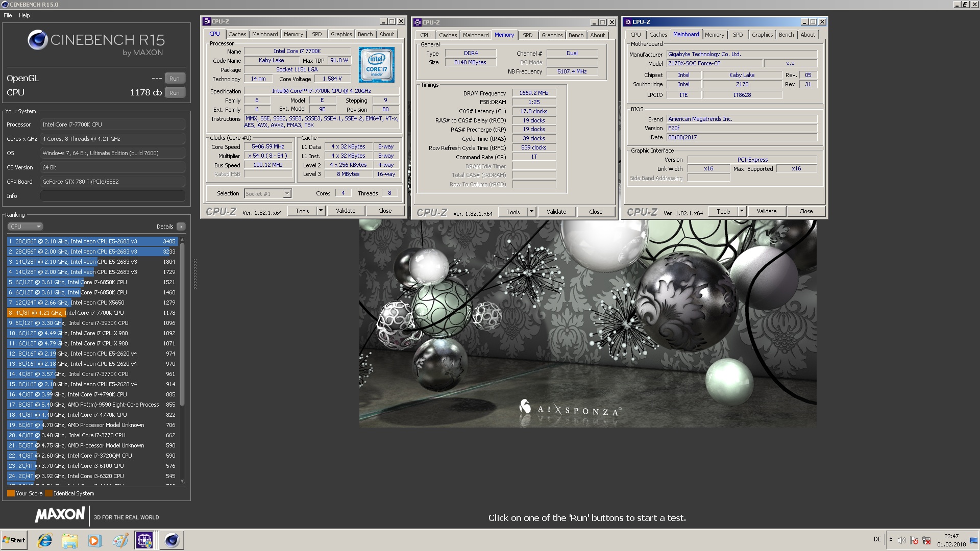
Task: Select ranking entry 1 Xeon E5-2683 v3 score 3405
Action: 92,241
